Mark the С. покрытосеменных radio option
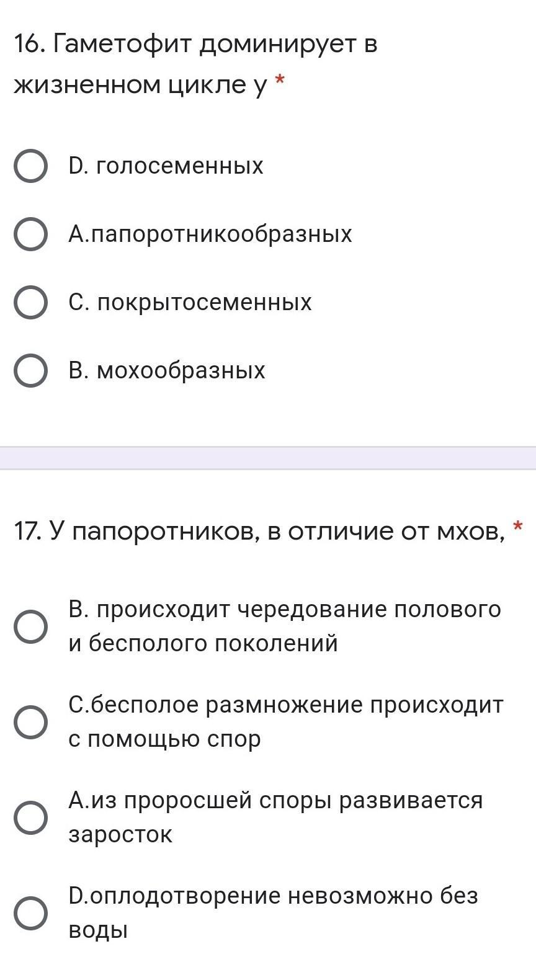The height and width of the screenshot is (980, 536). [30, 303]
